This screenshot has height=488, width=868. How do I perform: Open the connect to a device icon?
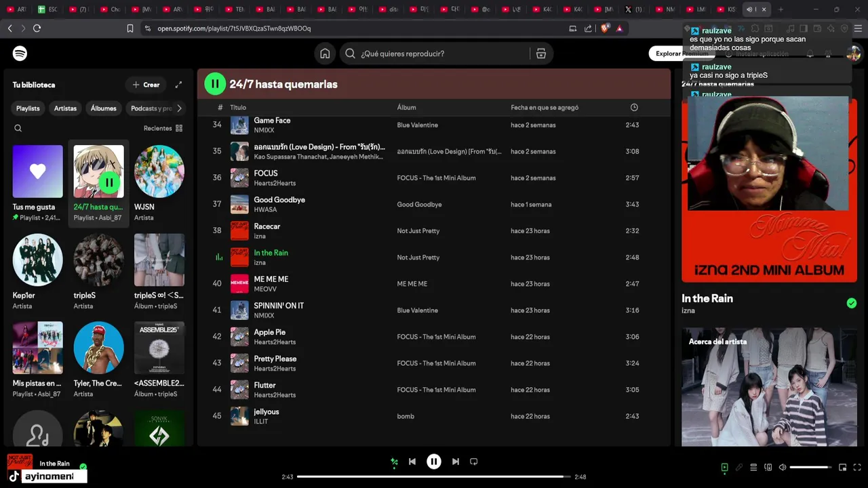coord(768,467)
